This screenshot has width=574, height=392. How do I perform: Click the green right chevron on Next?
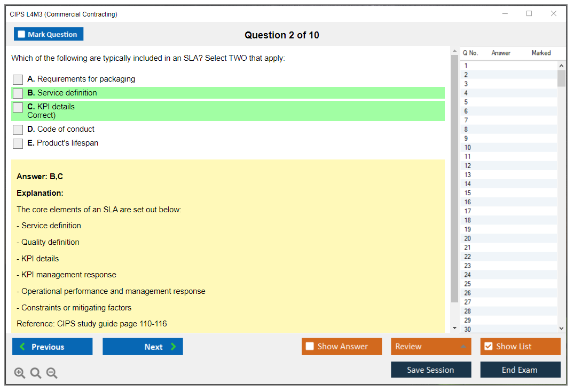click(174, 347)
